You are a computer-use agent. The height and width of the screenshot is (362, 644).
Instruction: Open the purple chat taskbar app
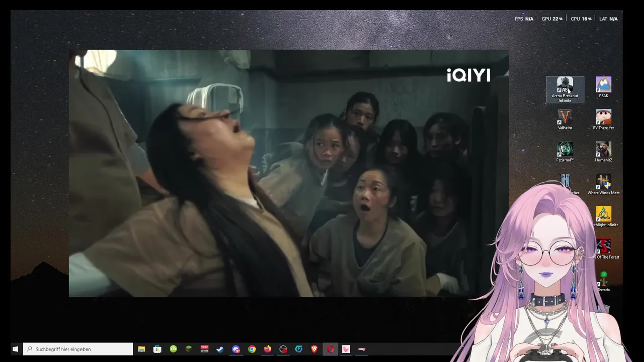pyautogui.click(x=236, y=349)
